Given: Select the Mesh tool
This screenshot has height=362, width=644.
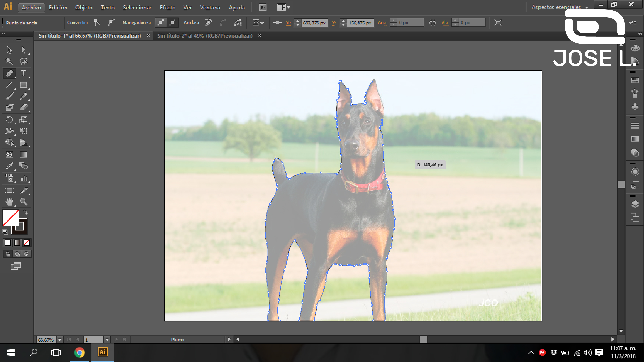Looking at the screenshot, I should [9, 155].
